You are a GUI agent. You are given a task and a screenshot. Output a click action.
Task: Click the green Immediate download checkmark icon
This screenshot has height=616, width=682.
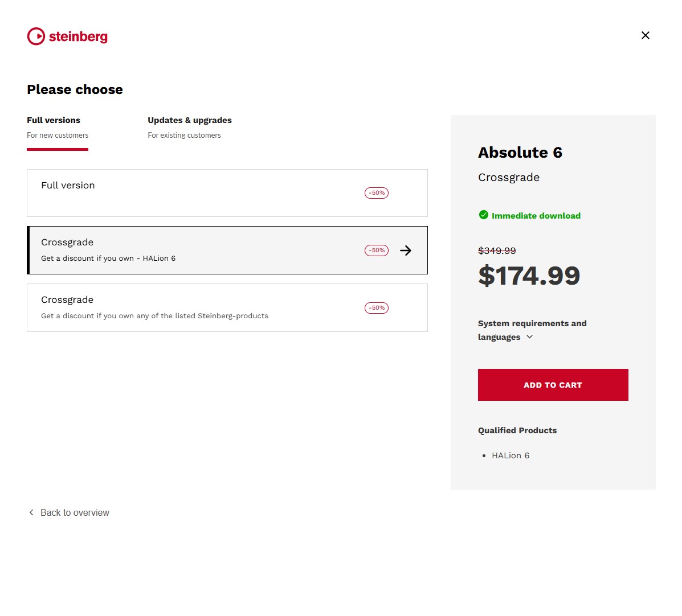(x=484, y=215)
